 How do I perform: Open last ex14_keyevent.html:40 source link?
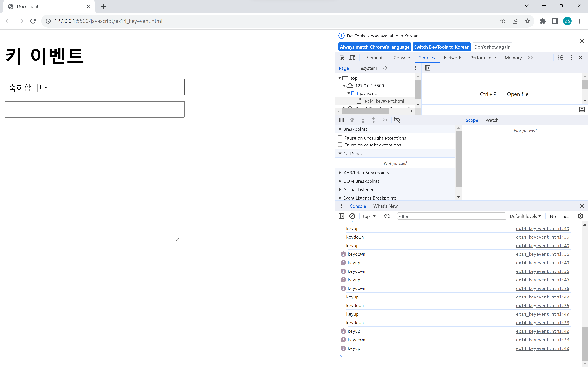coord(542,348)
